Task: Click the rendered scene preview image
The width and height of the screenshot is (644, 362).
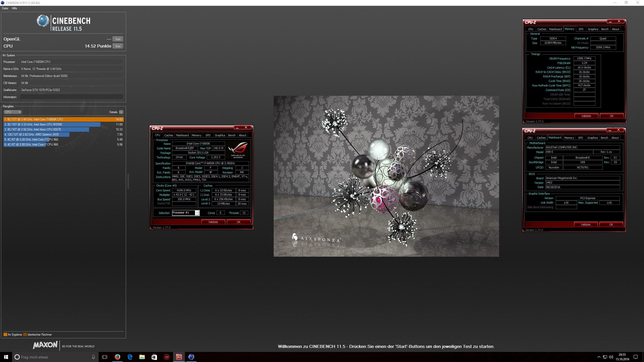Action: click(x=386, y=176)
